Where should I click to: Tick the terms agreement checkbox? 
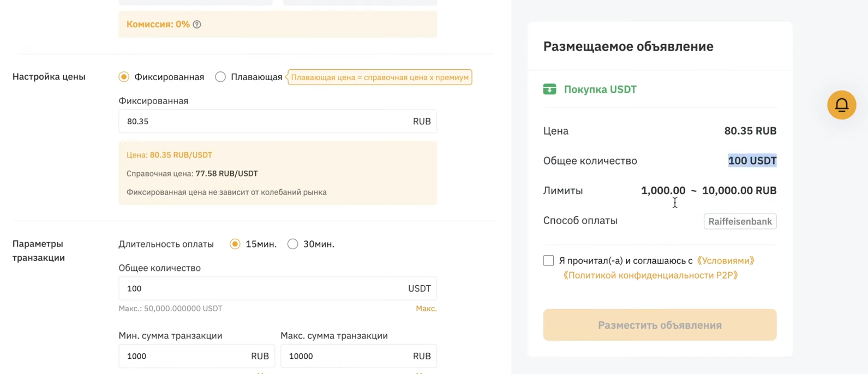(x=548, y=261)
